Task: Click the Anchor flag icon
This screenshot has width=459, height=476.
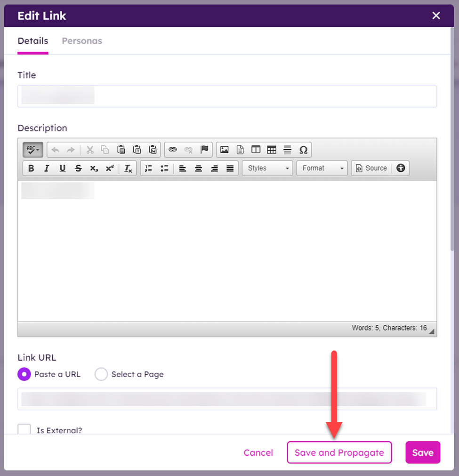Action: pos(204,150)
